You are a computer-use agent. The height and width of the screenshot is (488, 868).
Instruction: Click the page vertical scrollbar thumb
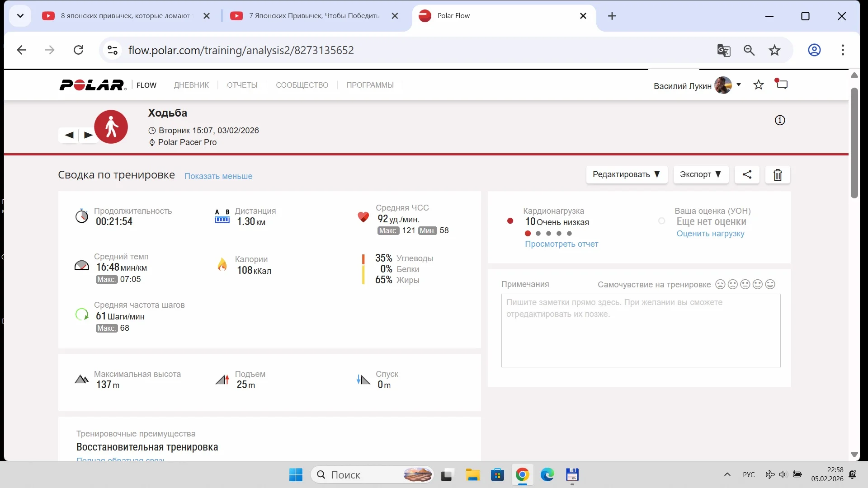[x=854, y=142]
